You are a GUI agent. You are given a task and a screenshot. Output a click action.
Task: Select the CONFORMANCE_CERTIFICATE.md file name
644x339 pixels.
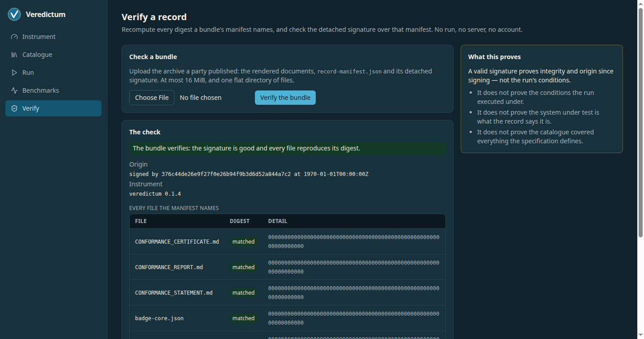[177, 242]
